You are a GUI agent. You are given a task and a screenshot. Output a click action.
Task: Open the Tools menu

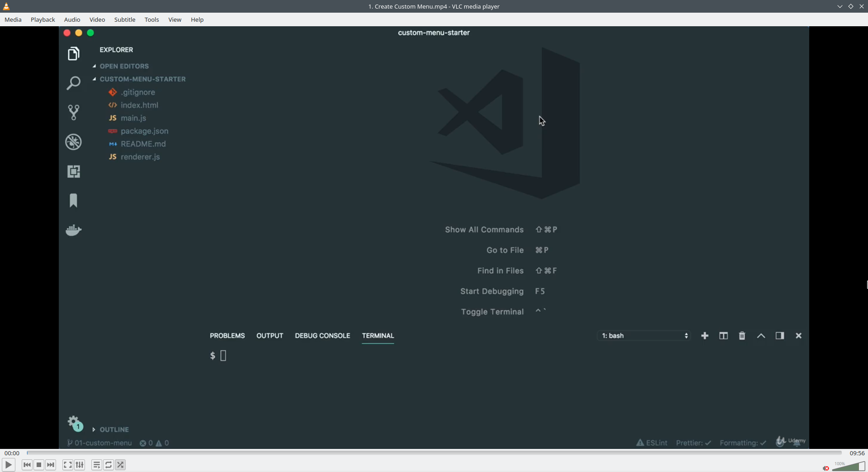click(152, 19)
